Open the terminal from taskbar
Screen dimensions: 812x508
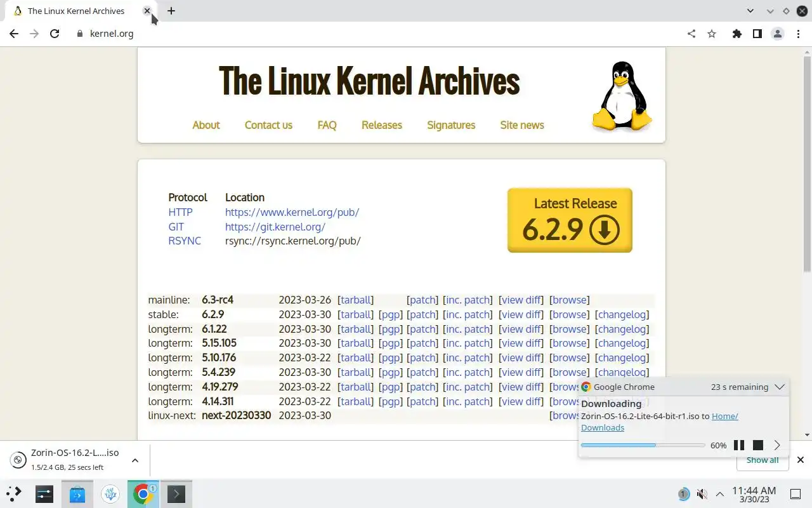pyautogui.click(x=176, y=493)
